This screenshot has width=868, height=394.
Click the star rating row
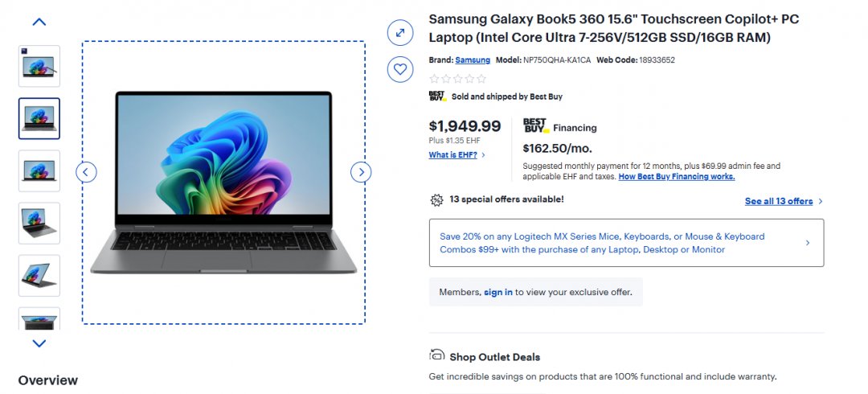pos(458,79)
